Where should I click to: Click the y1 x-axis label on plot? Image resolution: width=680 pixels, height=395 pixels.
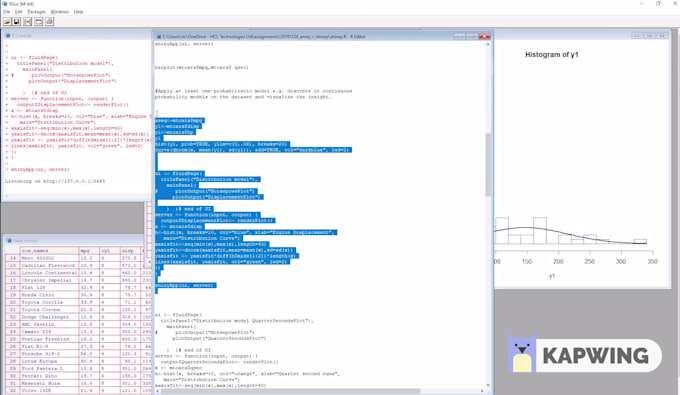[552, 276]
